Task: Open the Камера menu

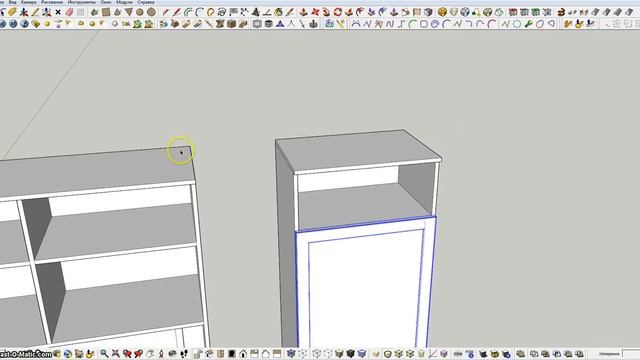Action: (x=28, y=2)
